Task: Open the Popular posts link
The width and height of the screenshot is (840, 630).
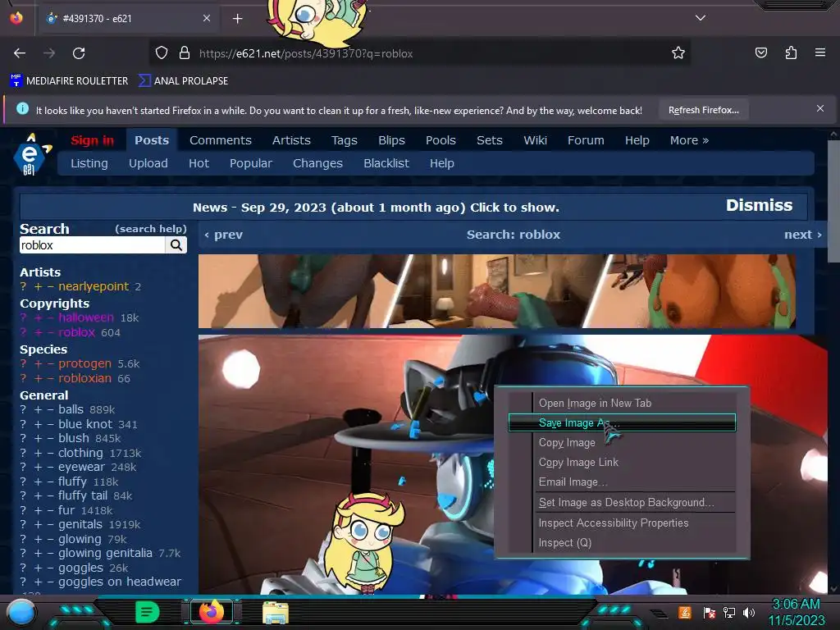Action: [251, 163]
